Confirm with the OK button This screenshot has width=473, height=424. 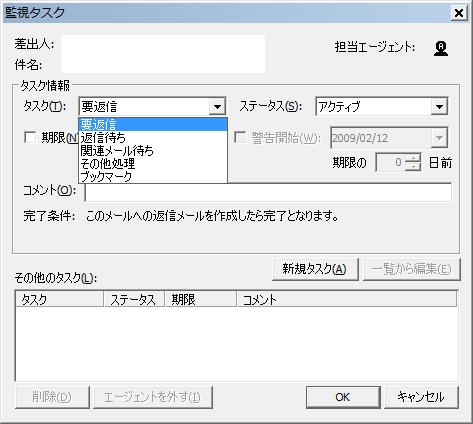(x=343, y=397)
